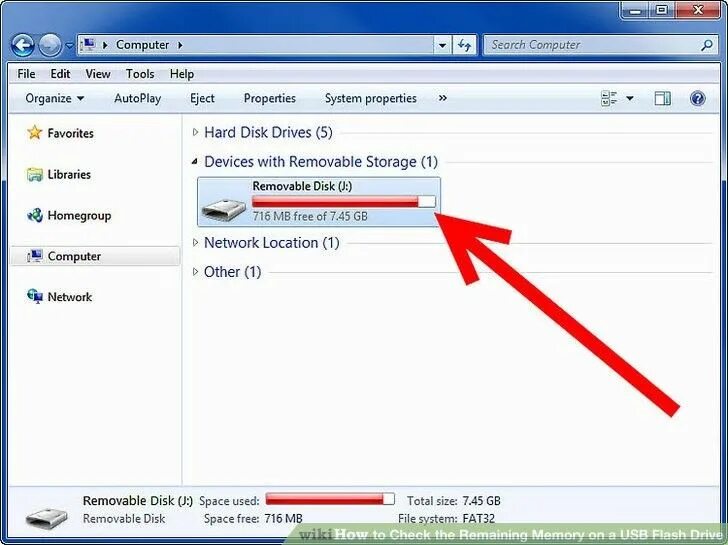This screenshot has width=728, height=545.
Task: Expand Network Location group
Action: tap(195, 242)
